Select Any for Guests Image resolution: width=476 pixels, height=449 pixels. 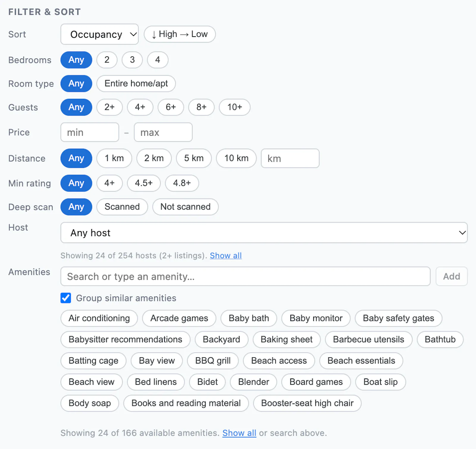pyautogui.click(x=76, y=107)
